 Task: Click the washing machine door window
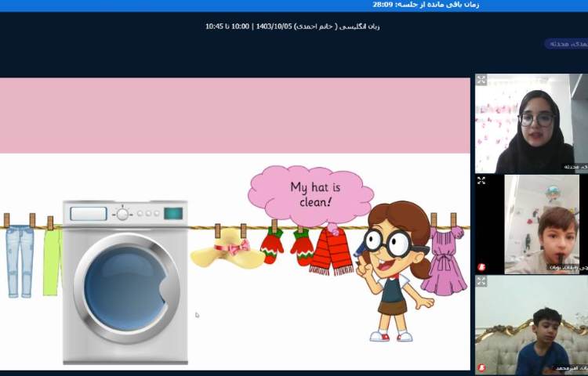coord(126,288)
